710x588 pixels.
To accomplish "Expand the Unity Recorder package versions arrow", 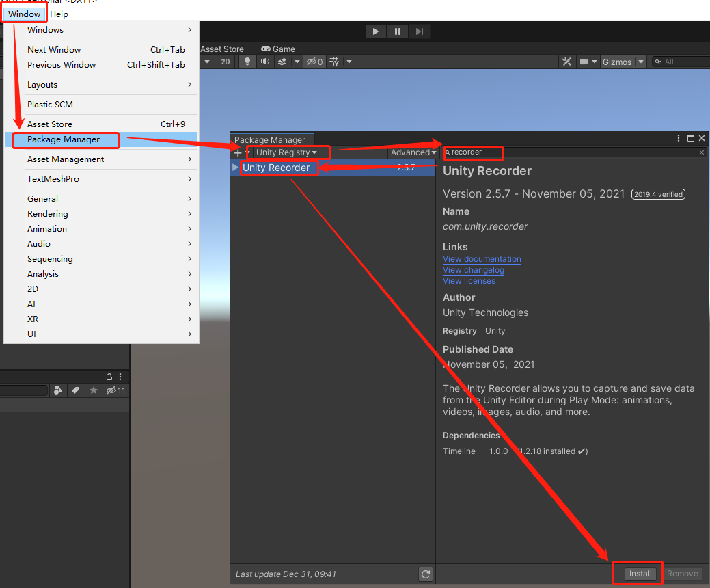I will tap(235, 167).
